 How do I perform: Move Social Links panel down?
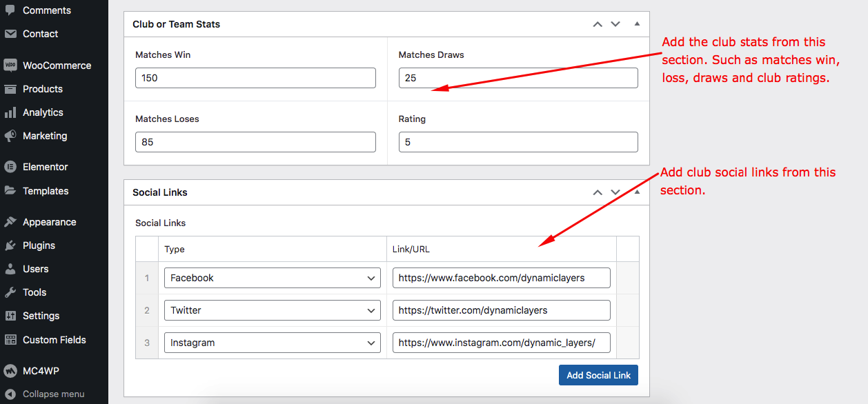[615, 192]
